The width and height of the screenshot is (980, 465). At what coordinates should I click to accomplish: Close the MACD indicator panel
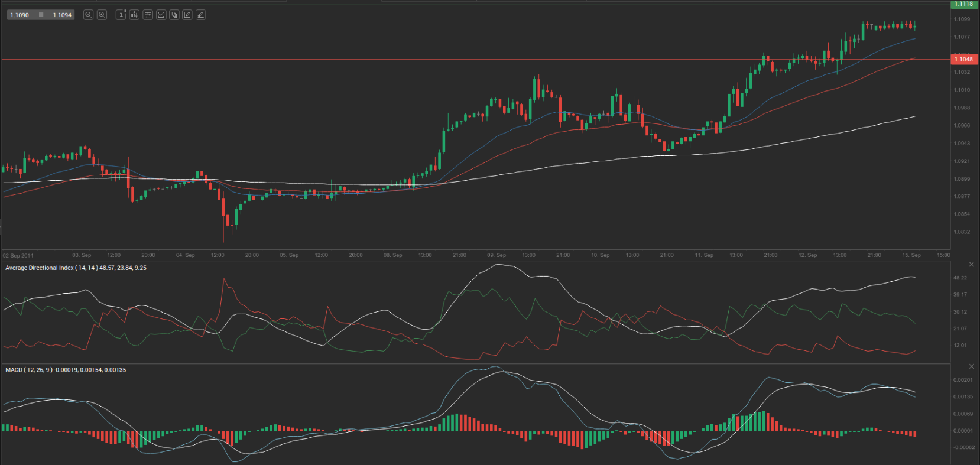(971, 366)
